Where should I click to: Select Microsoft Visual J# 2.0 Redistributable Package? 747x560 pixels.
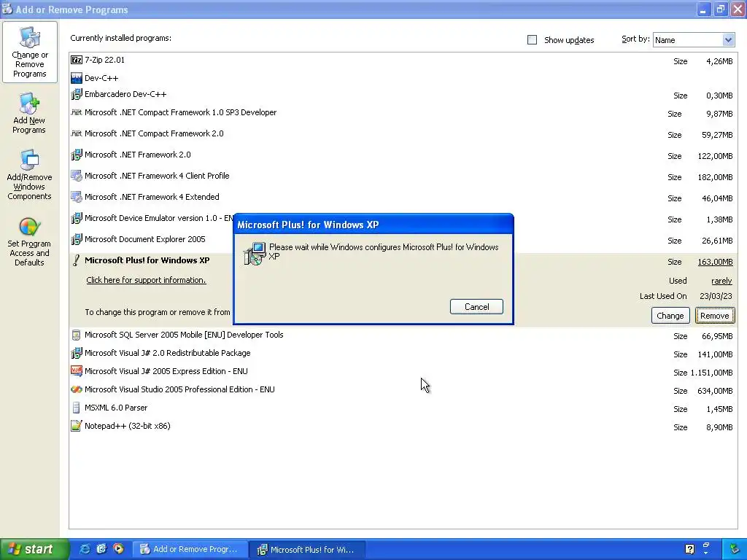403,354
